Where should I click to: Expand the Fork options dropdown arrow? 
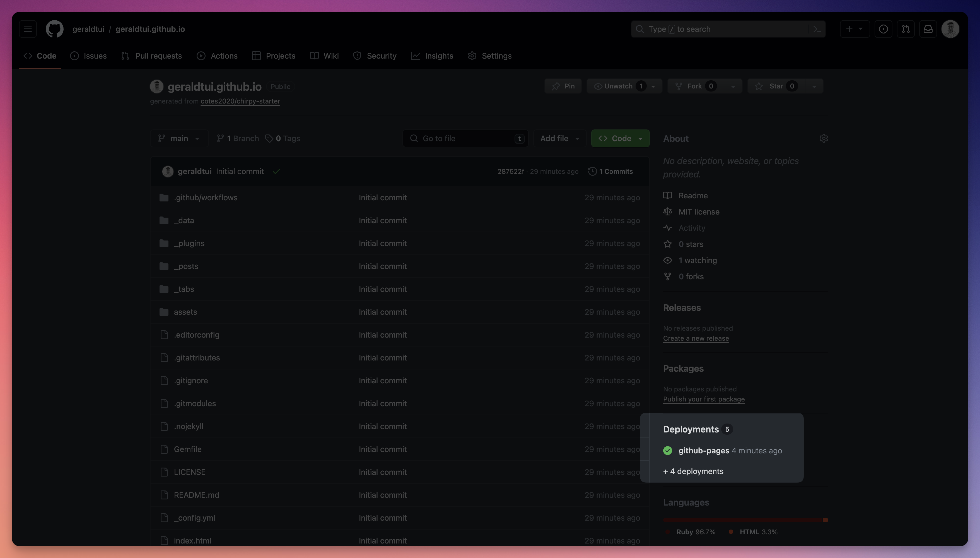733,86
